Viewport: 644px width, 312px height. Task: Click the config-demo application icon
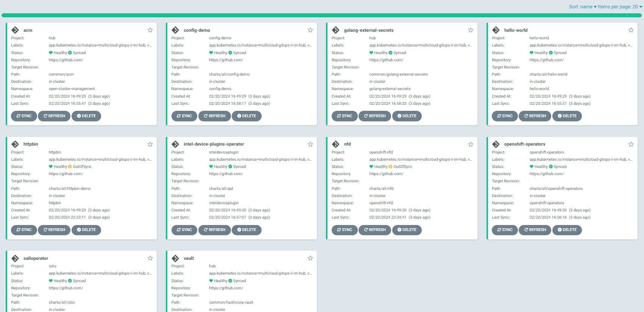[x=175, y=30]
